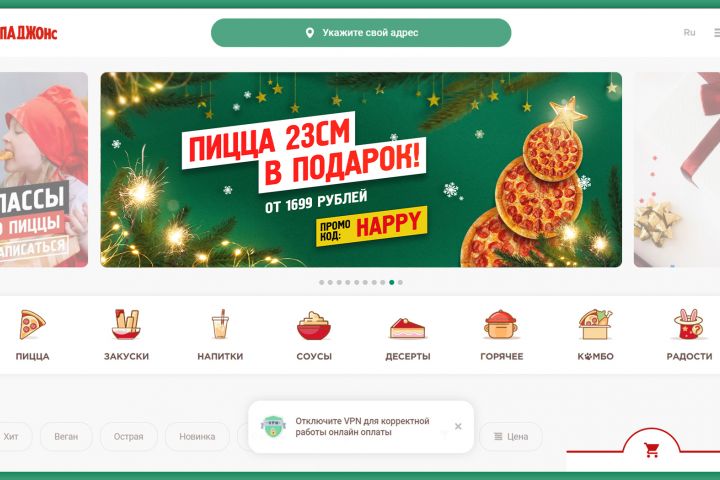Toggle the Веган filter chip

(x=66, y=436)
